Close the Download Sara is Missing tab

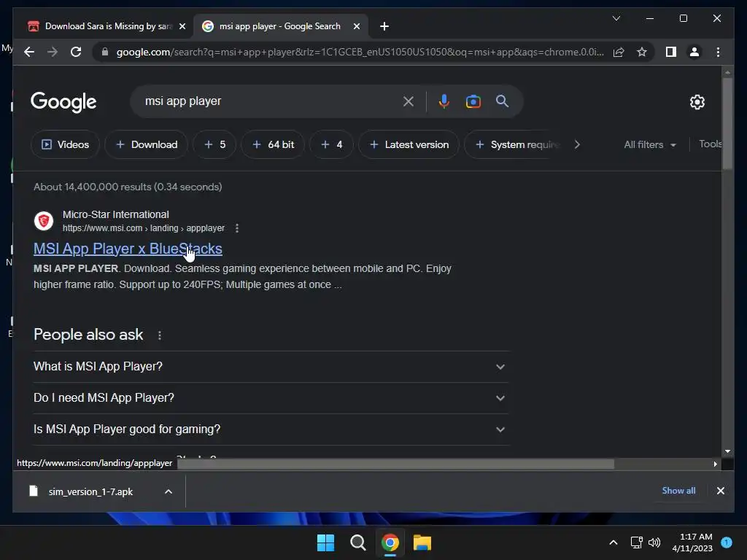pos(182,26)
